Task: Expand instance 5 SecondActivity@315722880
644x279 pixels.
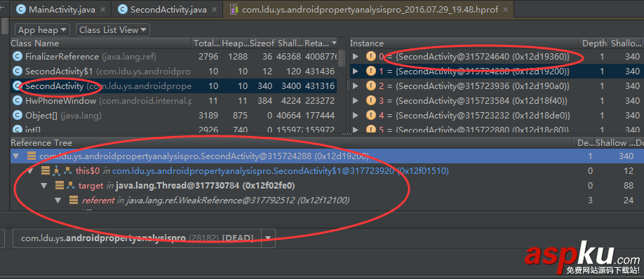Action: [356, 130]
